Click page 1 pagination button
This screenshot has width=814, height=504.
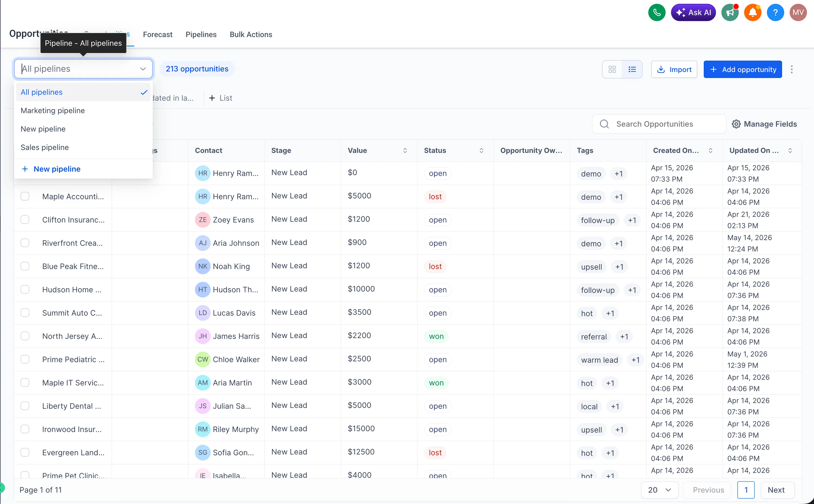click(x=746, y=490)
